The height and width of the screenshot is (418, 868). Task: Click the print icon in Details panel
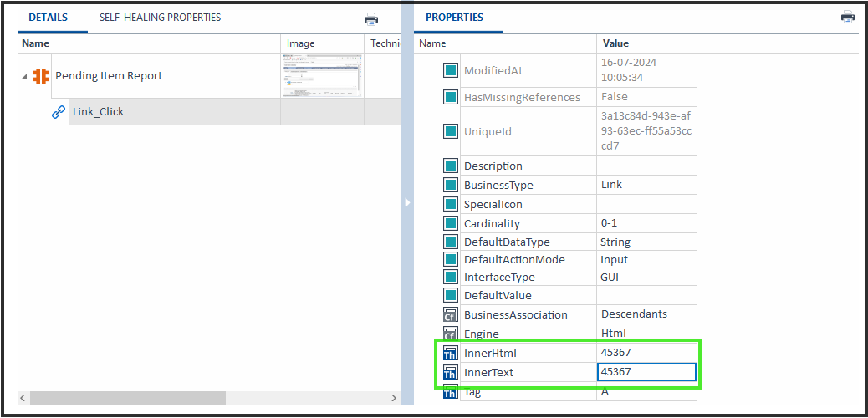pos(371,19)
